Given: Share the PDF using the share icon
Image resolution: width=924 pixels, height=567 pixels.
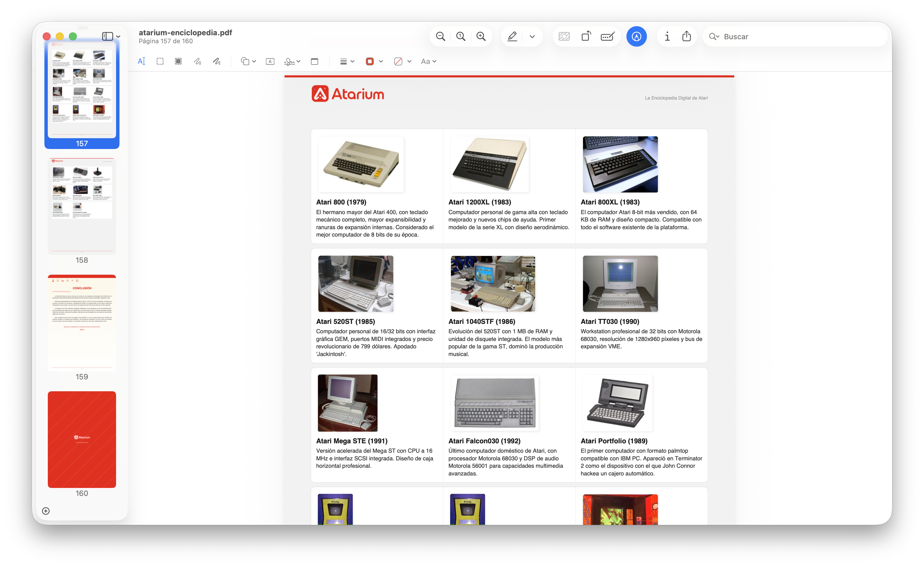Looking at the screenshot, I should [x=686, y=36].
